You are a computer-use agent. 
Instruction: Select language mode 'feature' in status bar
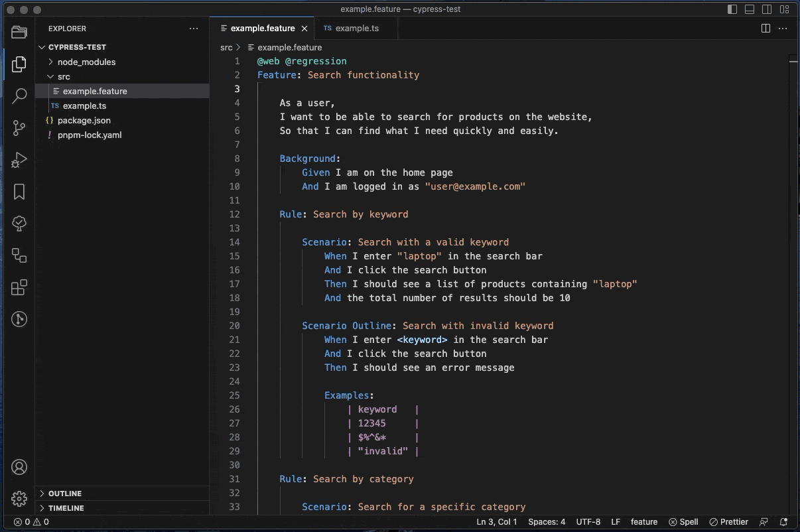(644, 522)
